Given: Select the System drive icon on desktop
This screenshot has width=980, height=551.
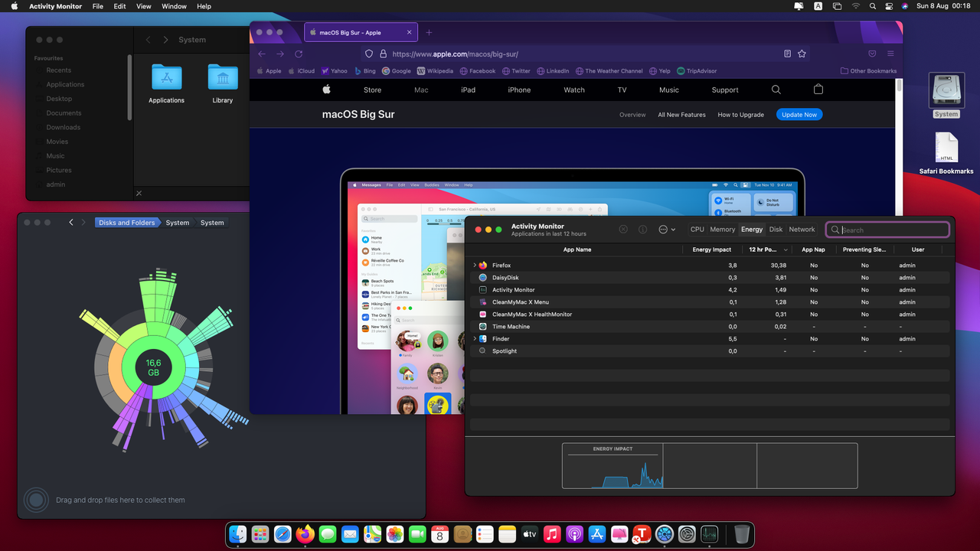Looking at the screenshot, I should 946,96.
